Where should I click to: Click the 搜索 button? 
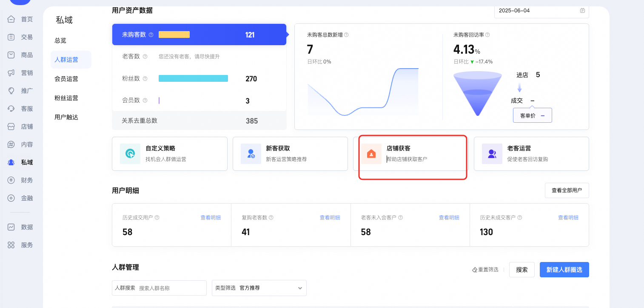(521, 270)
